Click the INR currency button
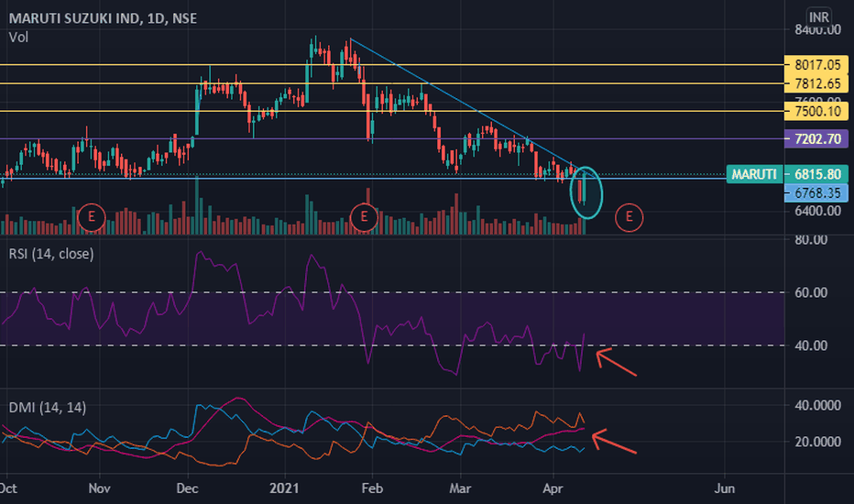The image size is (854, 504). coord(818,17)
